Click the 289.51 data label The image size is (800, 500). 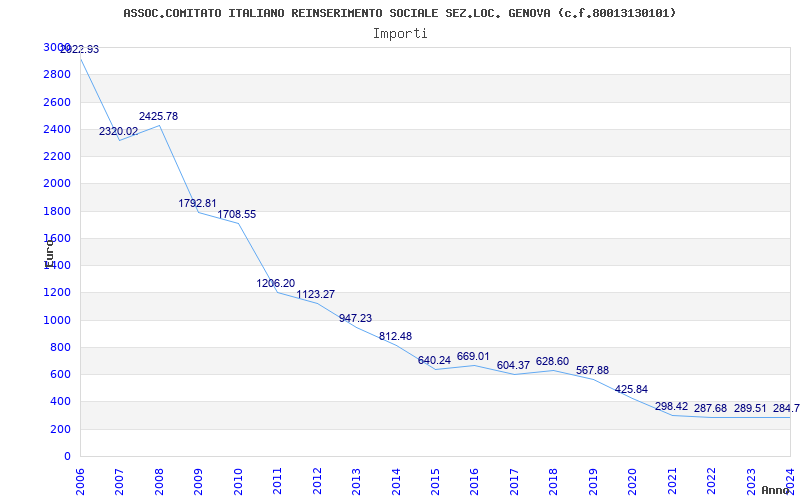coord(750,409)
